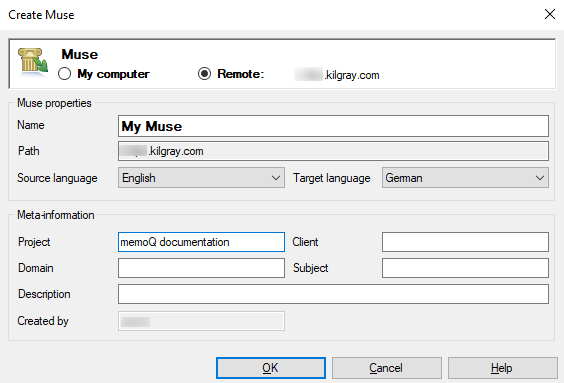Click the Muse pillar icon
Image resolution: width=564 pixels, height=383 pixels.
point(33,62)
